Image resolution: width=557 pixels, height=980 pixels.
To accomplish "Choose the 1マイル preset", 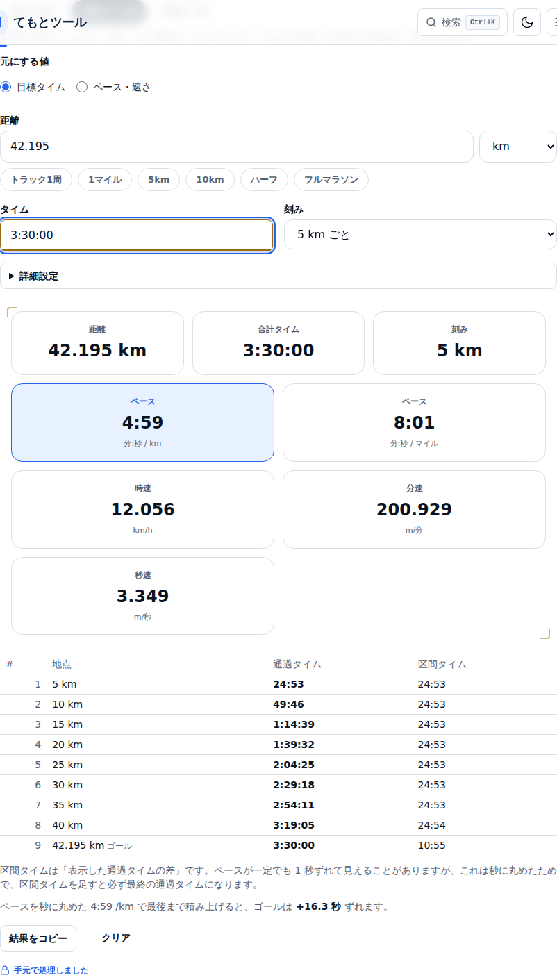I will [105, 180].
